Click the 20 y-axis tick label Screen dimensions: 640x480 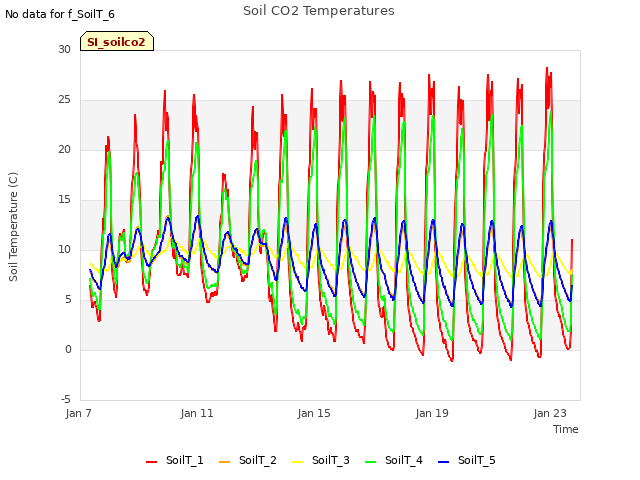point(64,149)
